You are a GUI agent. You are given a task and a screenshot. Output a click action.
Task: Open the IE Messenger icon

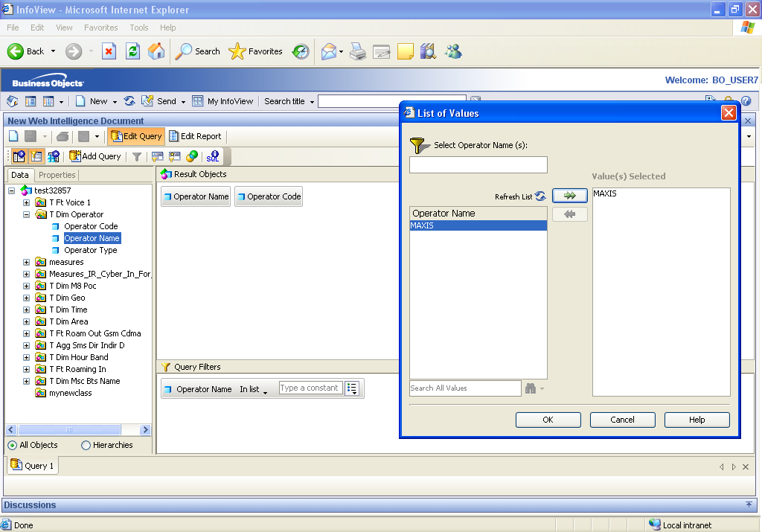[x=453, y=51]
